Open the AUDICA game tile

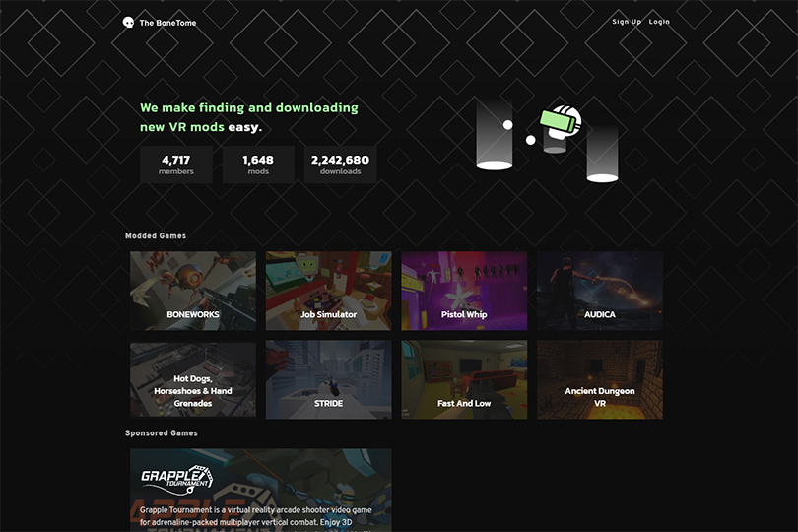click(x=600, y=291)
